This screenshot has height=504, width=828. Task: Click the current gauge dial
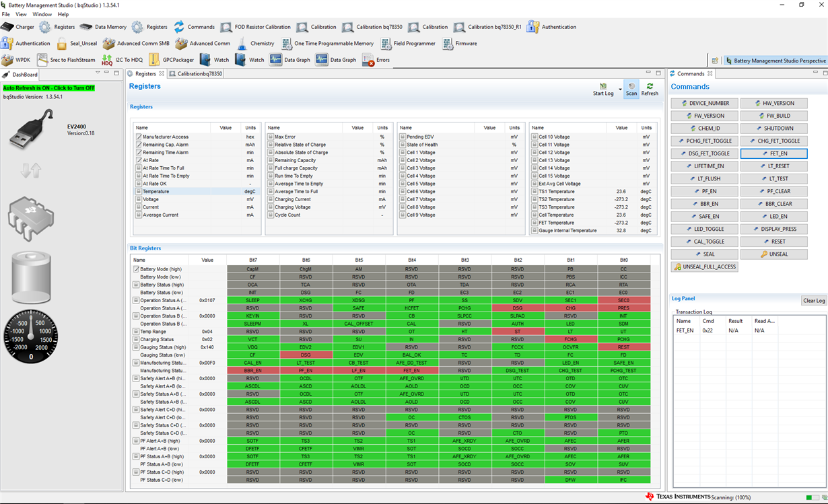[31, 336]
